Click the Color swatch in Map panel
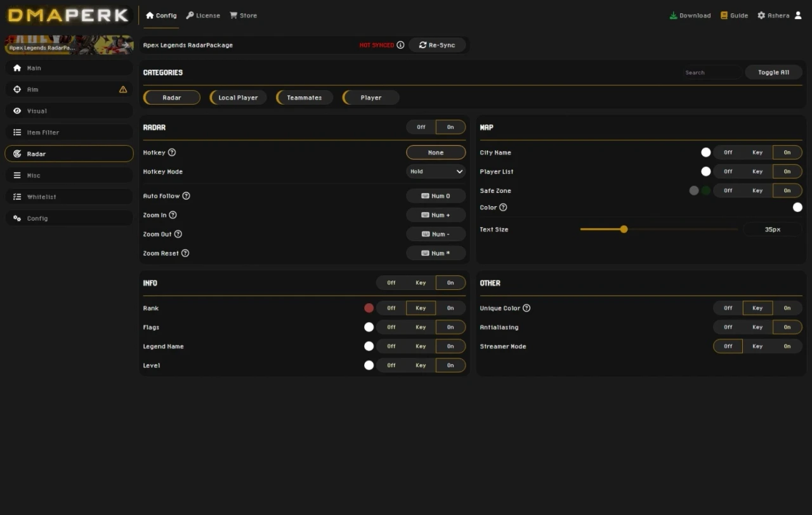Screen dimensions: 812x515 point(797,207)
